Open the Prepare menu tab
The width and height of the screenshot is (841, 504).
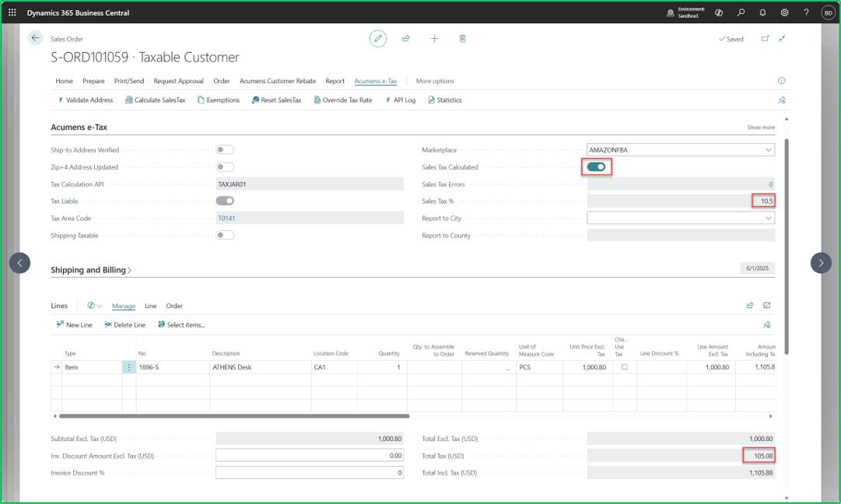[x=93, y=81]
